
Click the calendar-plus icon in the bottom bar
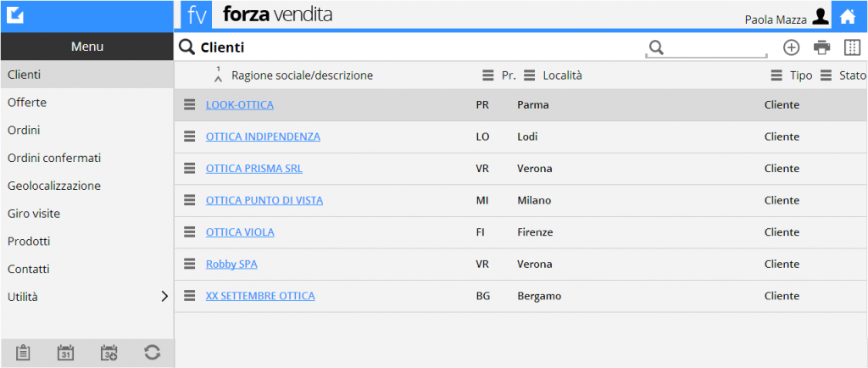tap(109, 353)
